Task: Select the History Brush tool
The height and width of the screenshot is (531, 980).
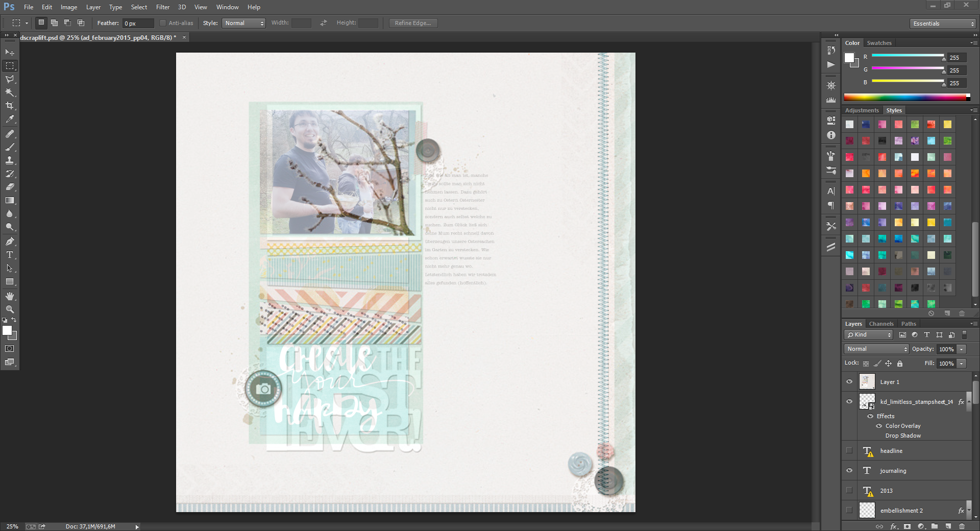Action: pos(10,174)
